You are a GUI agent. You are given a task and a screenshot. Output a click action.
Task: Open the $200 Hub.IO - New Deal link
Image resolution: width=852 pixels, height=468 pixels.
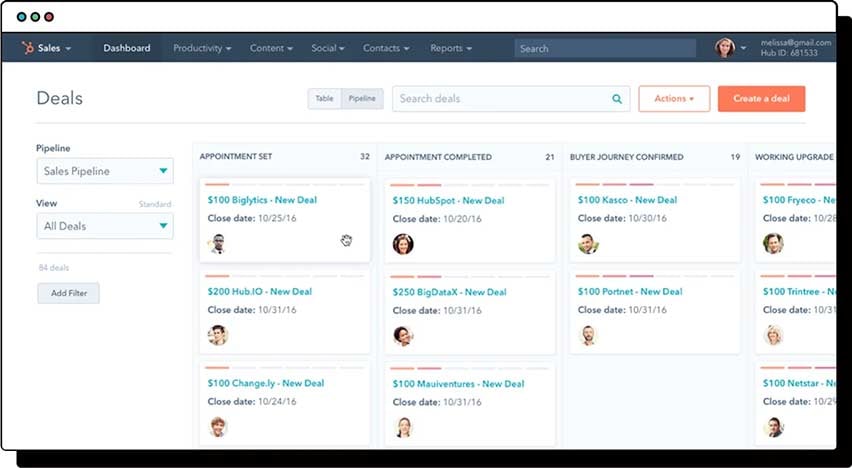pyautogui.click(x=260, y=291)
